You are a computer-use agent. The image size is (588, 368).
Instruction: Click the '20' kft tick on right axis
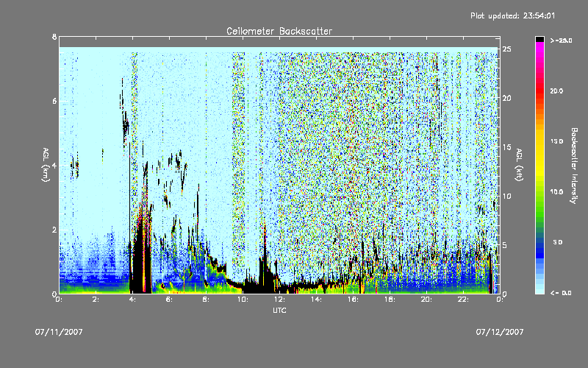[x=506, y=98]
